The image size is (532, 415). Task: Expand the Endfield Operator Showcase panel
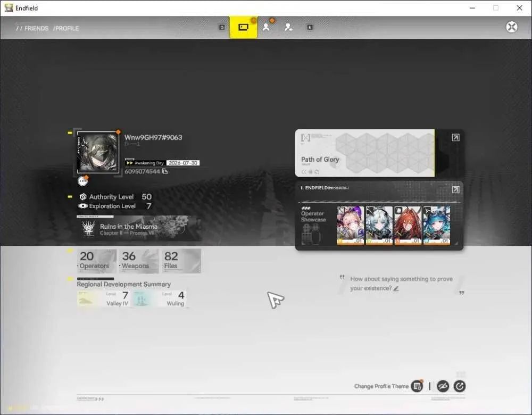pos(456,189)
